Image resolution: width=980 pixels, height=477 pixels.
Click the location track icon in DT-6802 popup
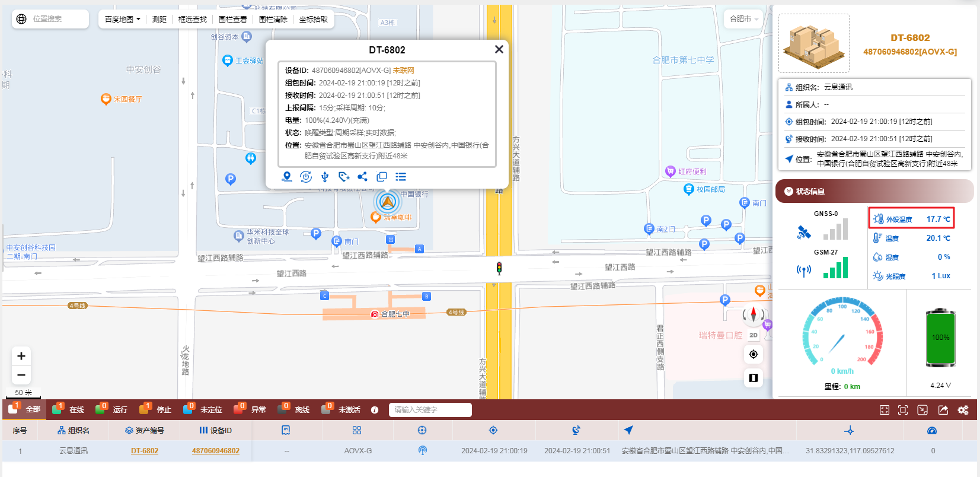pyautogui.click(x=287, y=177)
